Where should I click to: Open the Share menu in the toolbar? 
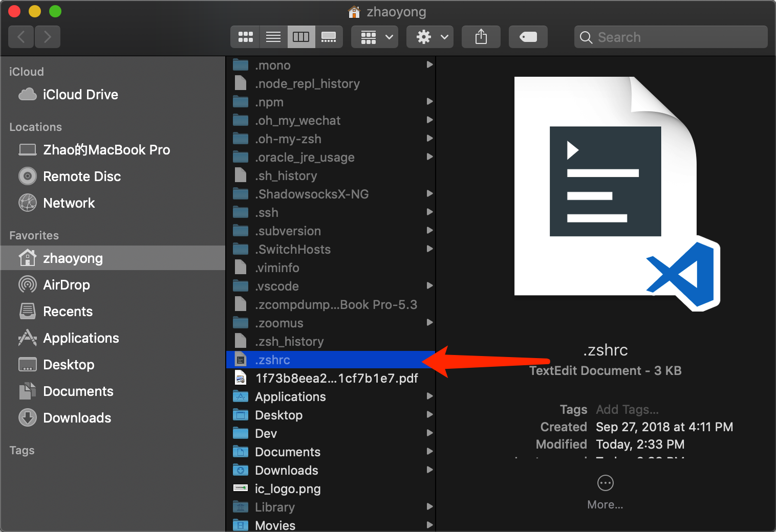(x=480, y=36)
